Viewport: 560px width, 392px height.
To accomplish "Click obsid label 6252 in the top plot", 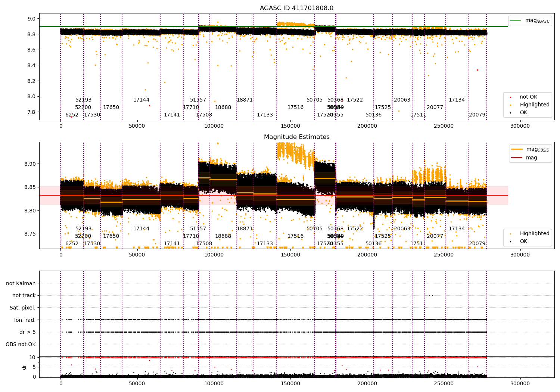I will tap(72, 115).
